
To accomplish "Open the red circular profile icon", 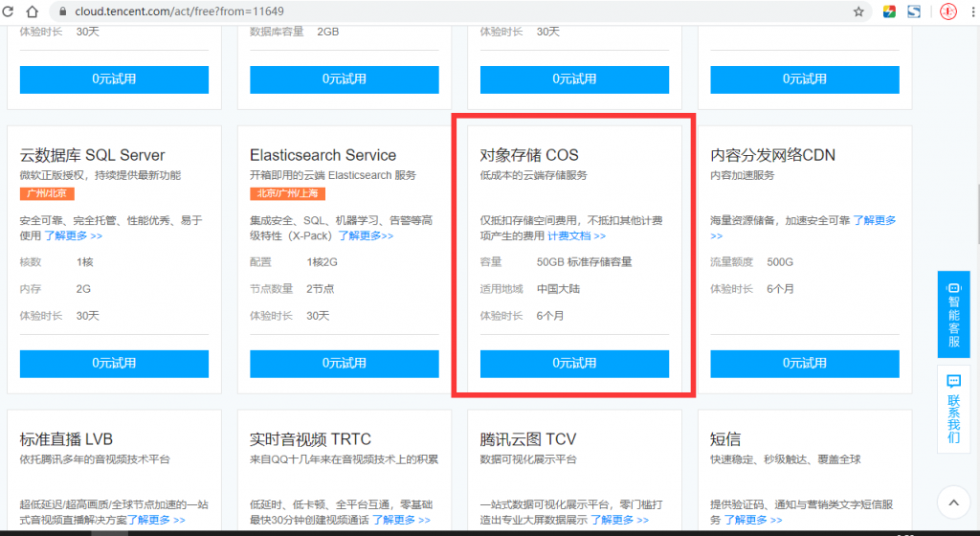I will pos(948,11).
